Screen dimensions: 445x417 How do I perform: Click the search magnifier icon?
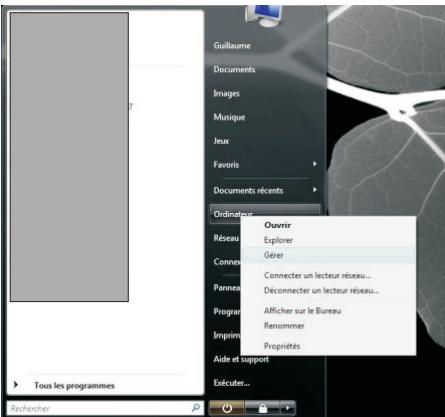click(x=196, y=407)
